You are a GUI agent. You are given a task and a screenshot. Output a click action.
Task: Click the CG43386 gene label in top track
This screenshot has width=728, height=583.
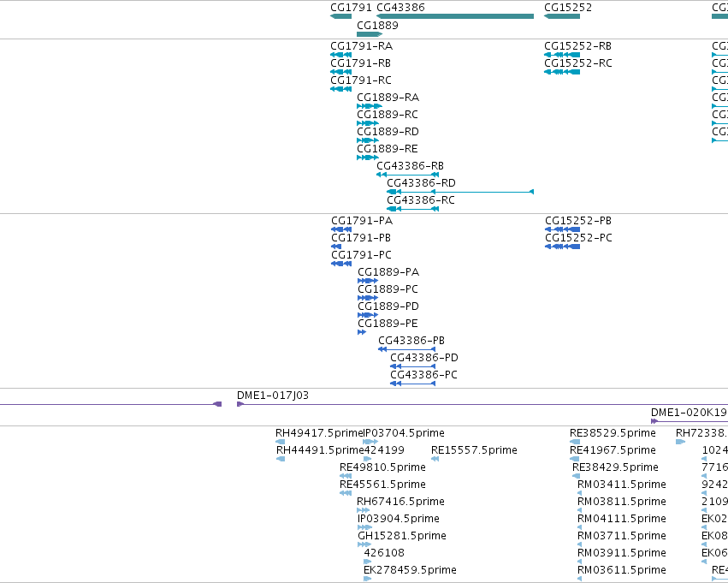tap(400, 8)
